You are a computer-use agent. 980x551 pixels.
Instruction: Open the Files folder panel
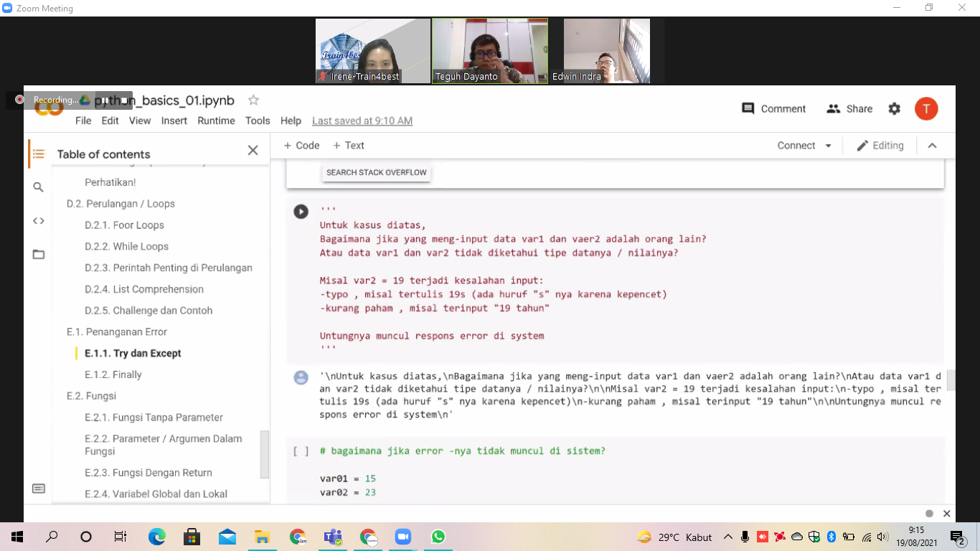pyautogui.click(x=39, y=255)
